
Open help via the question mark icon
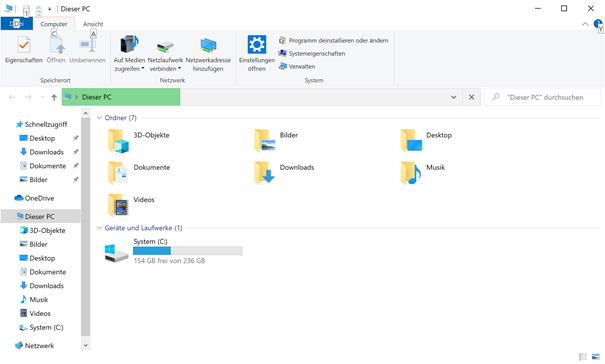point(598,24)
